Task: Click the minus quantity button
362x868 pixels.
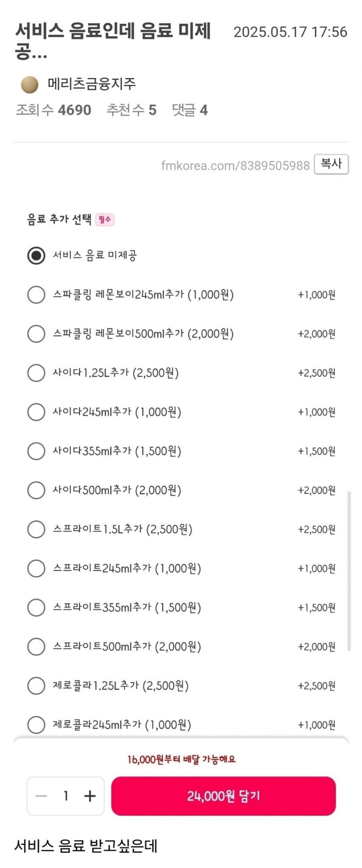Action: coord(41,796)
